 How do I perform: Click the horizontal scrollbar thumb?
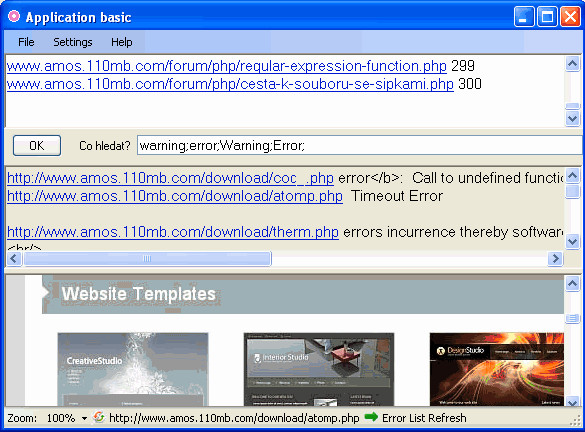[x=147, y=258]
